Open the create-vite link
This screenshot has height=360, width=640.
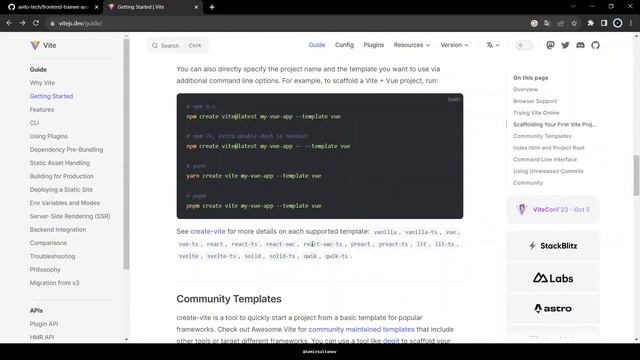208,231
